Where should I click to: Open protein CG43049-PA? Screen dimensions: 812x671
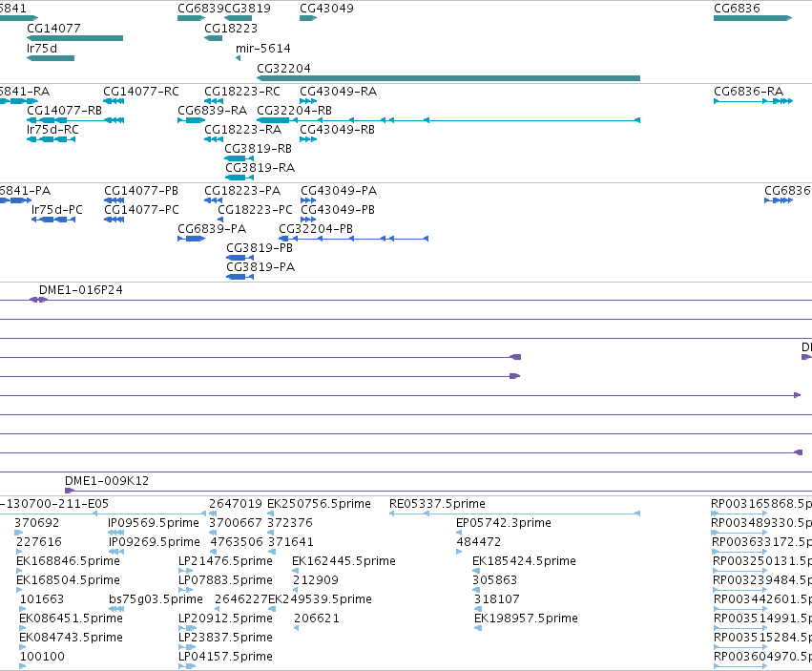(x=339, y=191)
